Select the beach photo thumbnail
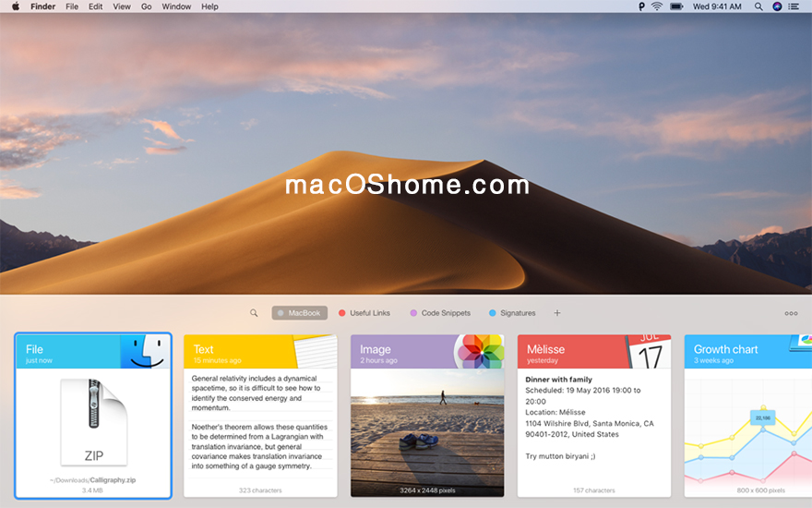The image size is (812, 508). [x=427, y=433]
